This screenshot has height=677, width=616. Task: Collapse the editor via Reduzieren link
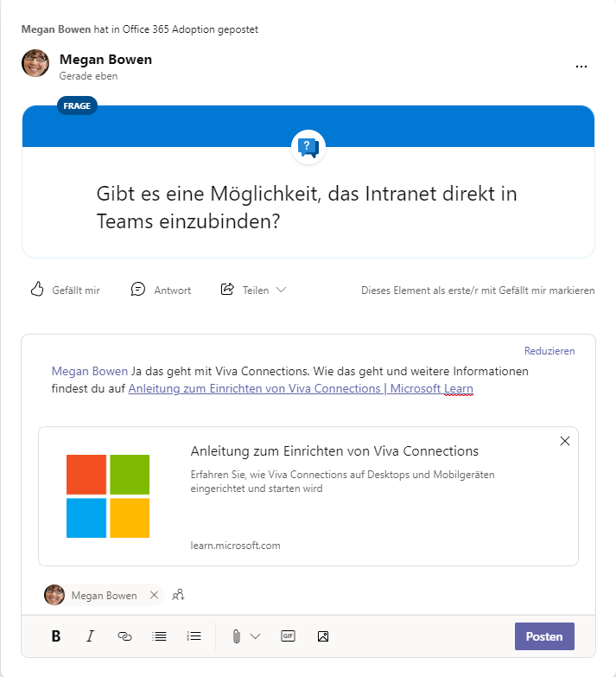(x=549, y=351)
